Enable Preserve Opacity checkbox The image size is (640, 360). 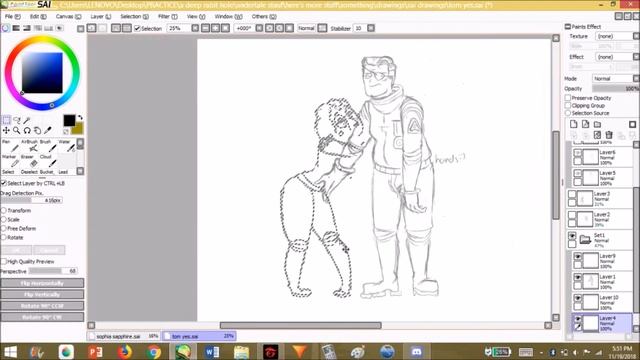tap(568, 98)
